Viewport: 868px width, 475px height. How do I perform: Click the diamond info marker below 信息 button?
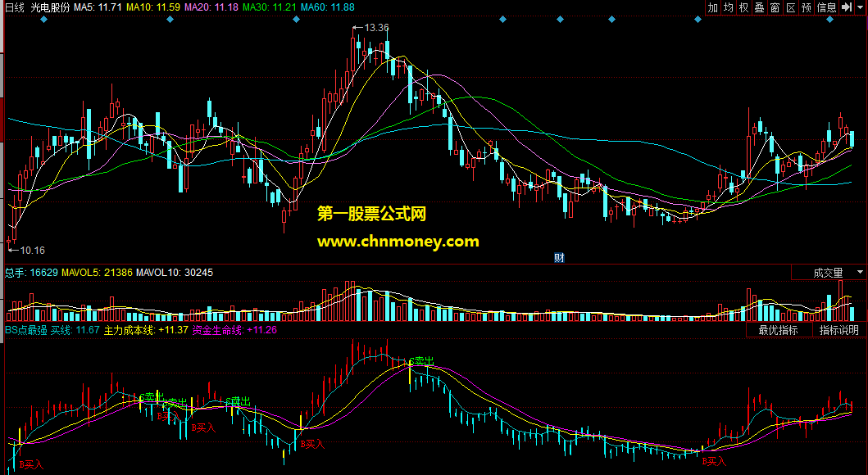(829, 20)
